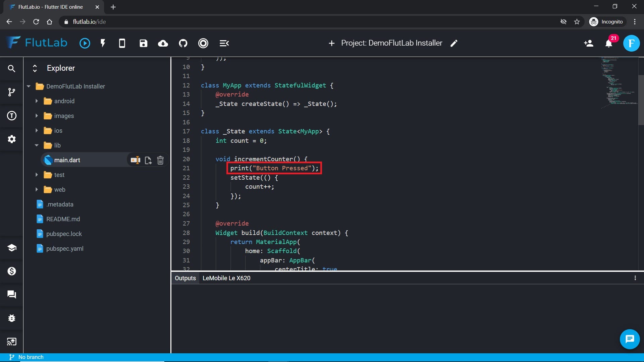Collapse the lib folder

[x=37, y=145]
